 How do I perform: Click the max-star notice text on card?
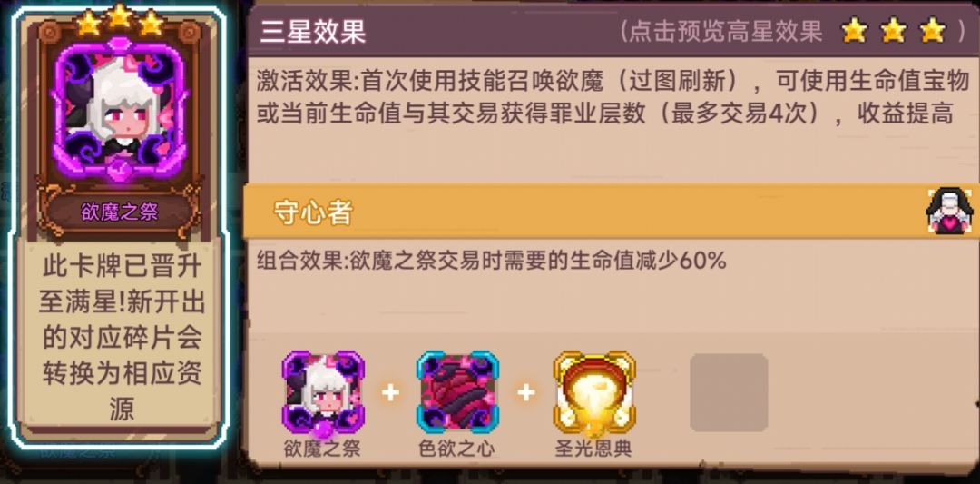[x=122, y=339]
